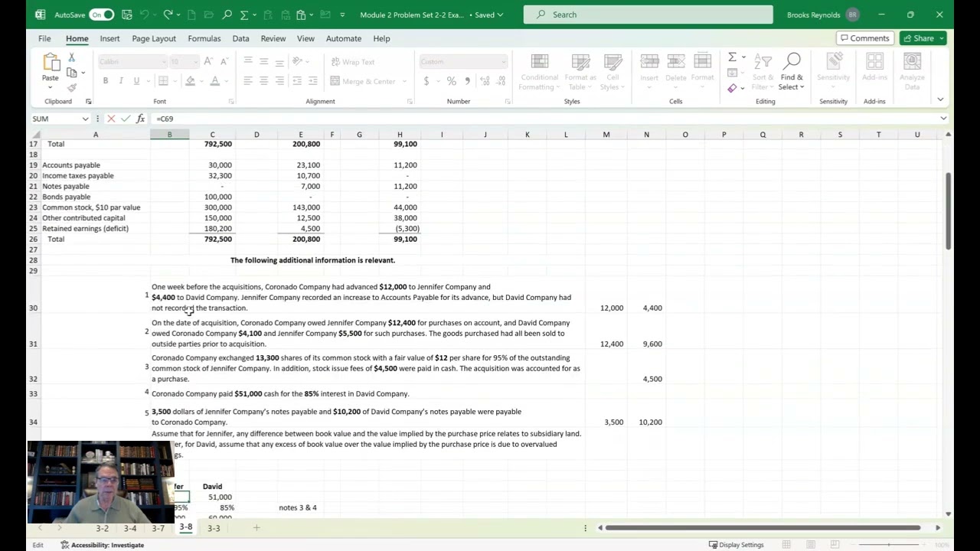
Task: Click the magnifier icon in Quick Access Toolbar
Action: tap(227, 15)
